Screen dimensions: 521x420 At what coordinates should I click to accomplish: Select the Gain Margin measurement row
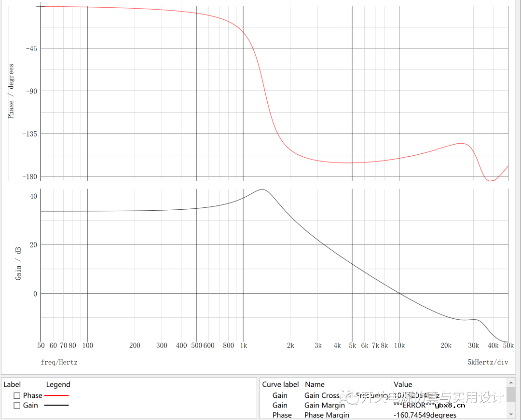(324, 406)
